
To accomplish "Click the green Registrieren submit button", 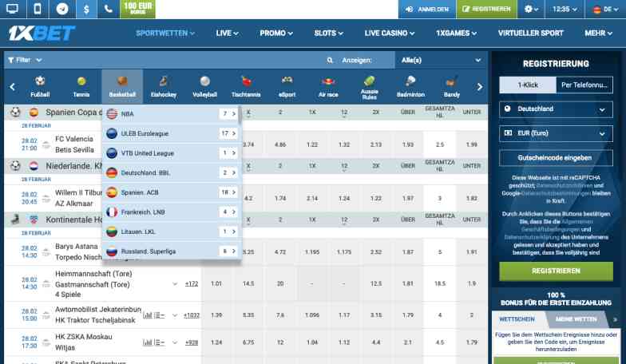I will pyautogui.click(x=556, y=271).
